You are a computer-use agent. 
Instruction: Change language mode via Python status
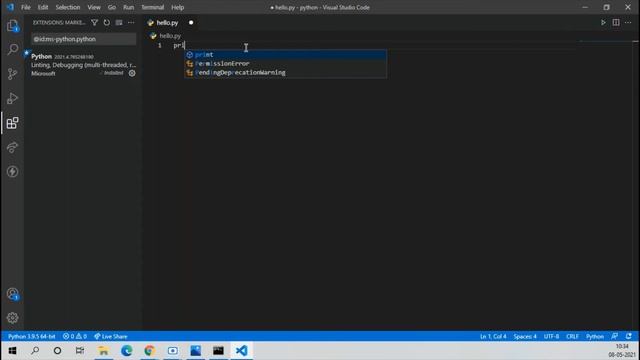coord(595,336)
